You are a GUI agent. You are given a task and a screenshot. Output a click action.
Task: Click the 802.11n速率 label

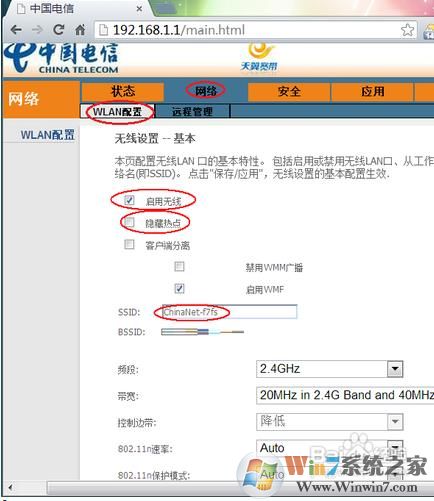(x=145, y=449)
